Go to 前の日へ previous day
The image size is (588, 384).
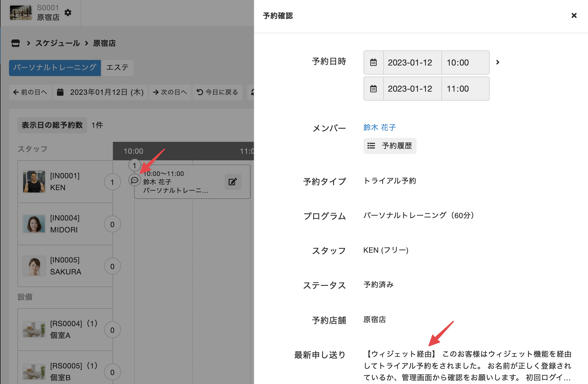click(30, 92)
